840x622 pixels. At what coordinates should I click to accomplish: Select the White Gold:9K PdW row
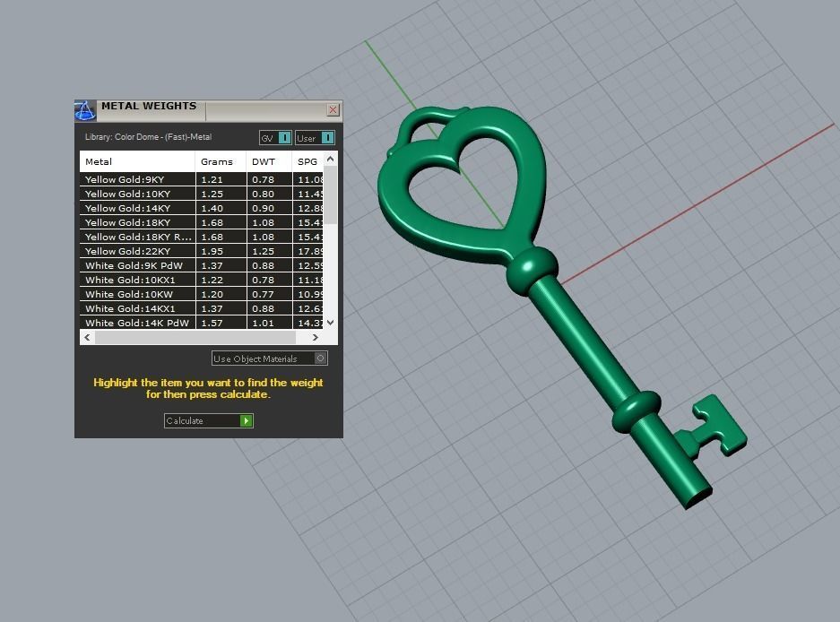(202, 265)
